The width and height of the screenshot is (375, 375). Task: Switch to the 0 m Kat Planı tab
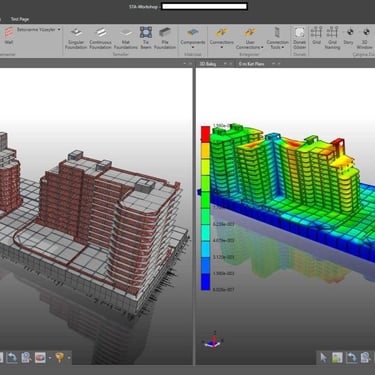(252, 64)
